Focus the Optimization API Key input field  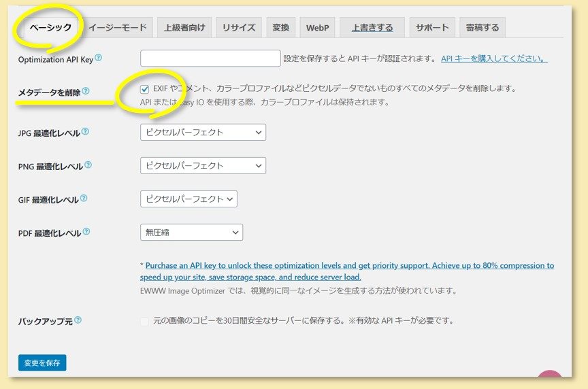pyautogui.click(x=210, y=58)
